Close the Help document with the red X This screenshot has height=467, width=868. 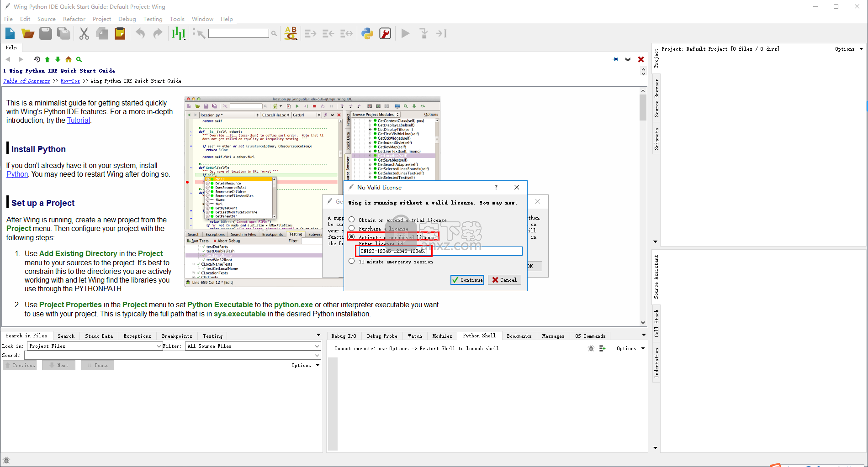(x=641, y=59)
